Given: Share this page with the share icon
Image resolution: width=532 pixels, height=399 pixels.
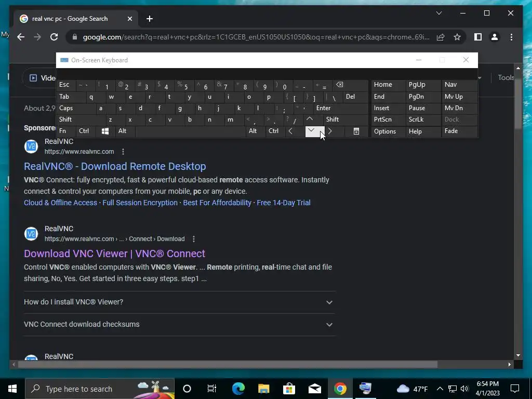Looking at the screenshot, I should 441,37.
